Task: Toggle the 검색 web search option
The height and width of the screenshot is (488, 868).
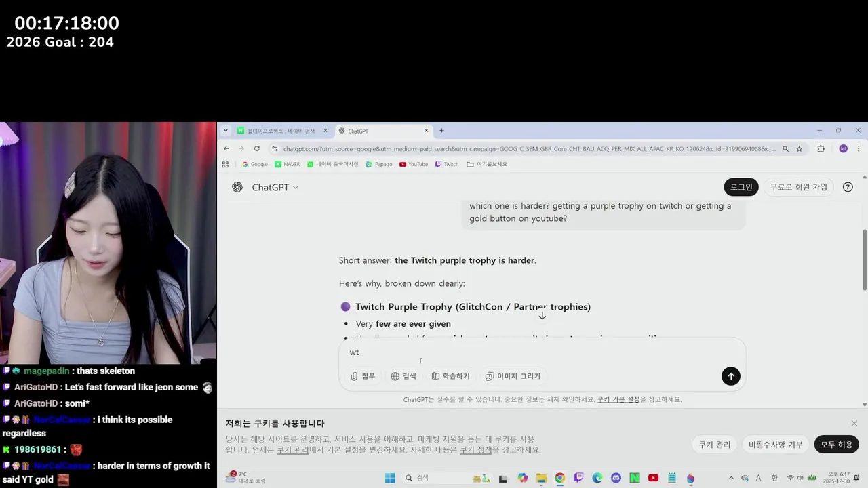Action: [403, 376]
